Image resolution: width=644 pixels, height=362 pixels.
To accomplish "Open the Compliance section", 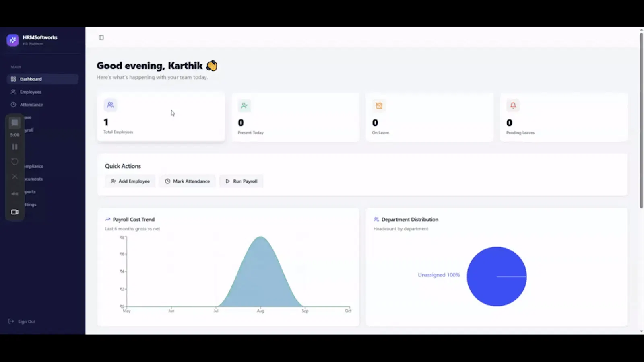I will (34, 166).
